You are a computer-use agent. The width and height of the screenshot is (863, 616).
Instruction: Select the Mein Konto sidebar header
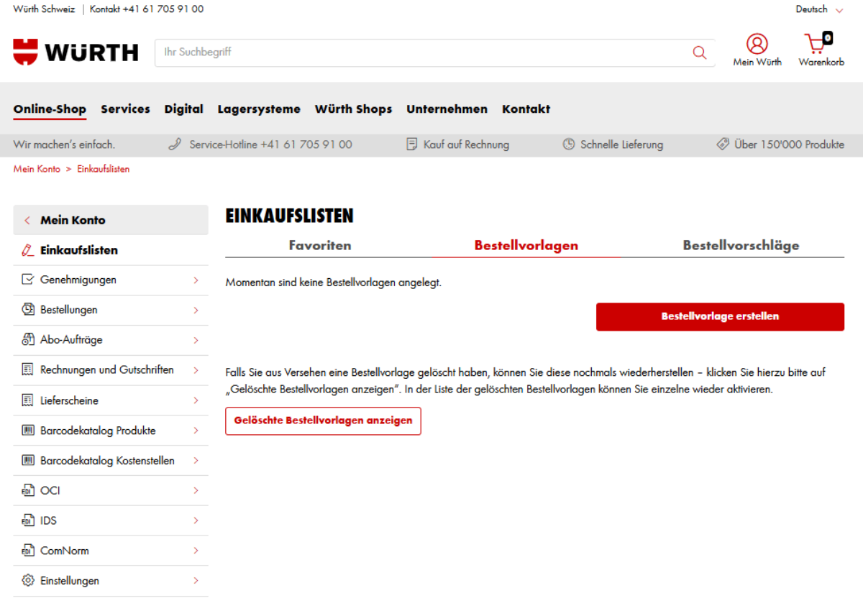pos(111,220)
